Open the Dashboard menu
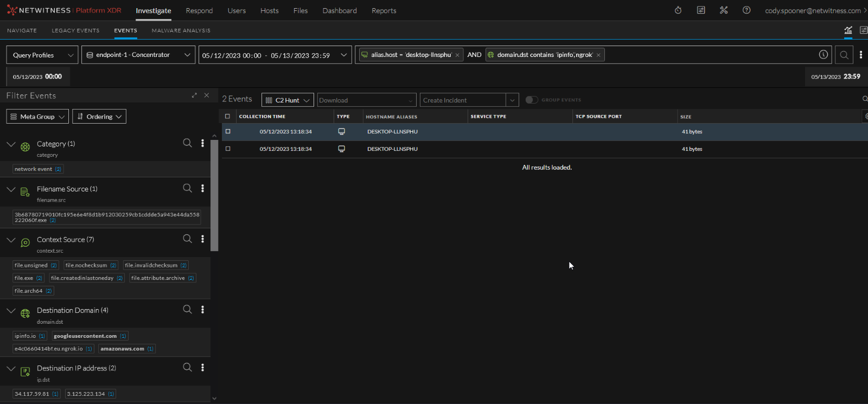The width and height of the screenshot is (868, 404). (x=340, y=10)
